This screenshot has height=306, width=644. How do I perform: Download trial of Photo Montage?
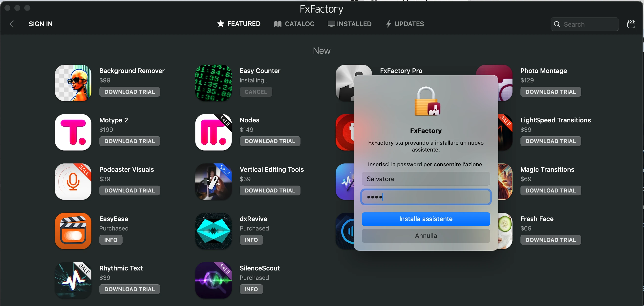pyautogui.click(x=551, y=92)
